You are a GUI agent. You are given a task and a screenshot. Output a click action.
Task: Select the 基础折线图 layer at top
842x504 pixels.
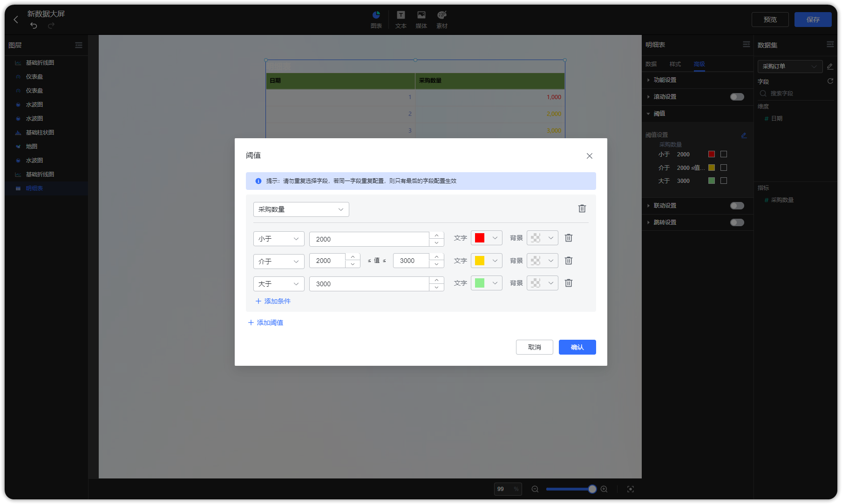pos(47,63)
